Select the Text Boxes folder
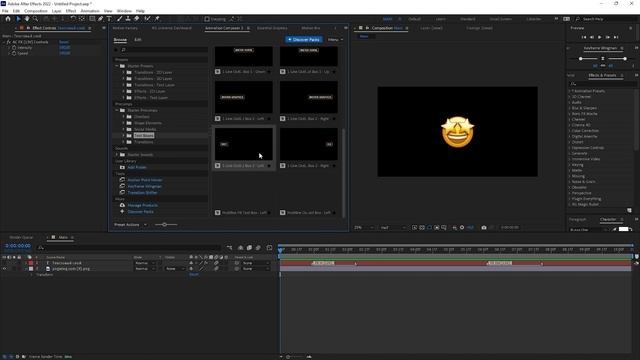 pyautogui.click(x=144, y=136)
